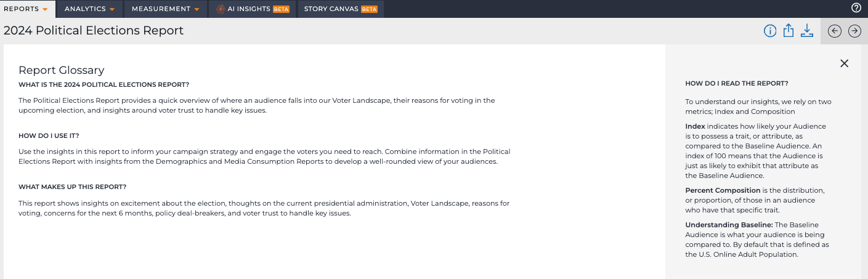The height and width of the screenshot is (279, 868).
Task: Go to the next report arrow
Action: tap(854, 31)
